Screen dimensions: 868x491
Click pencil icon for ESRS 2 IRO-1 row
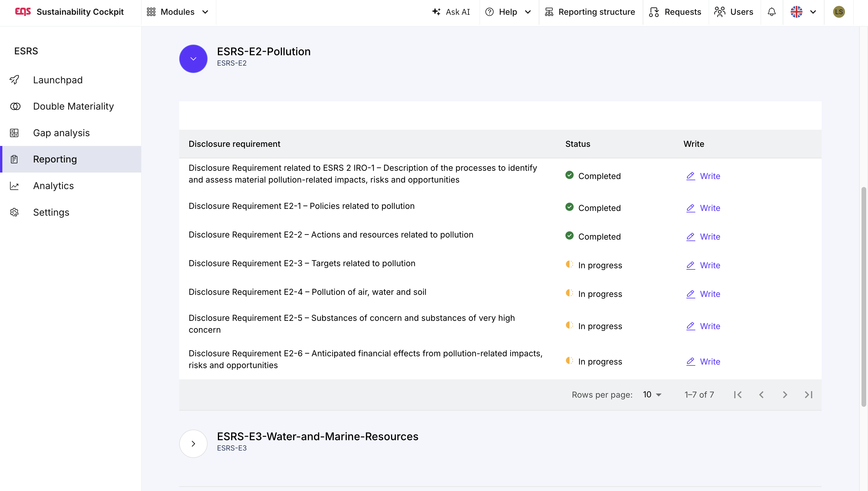(x=691, y=176)
